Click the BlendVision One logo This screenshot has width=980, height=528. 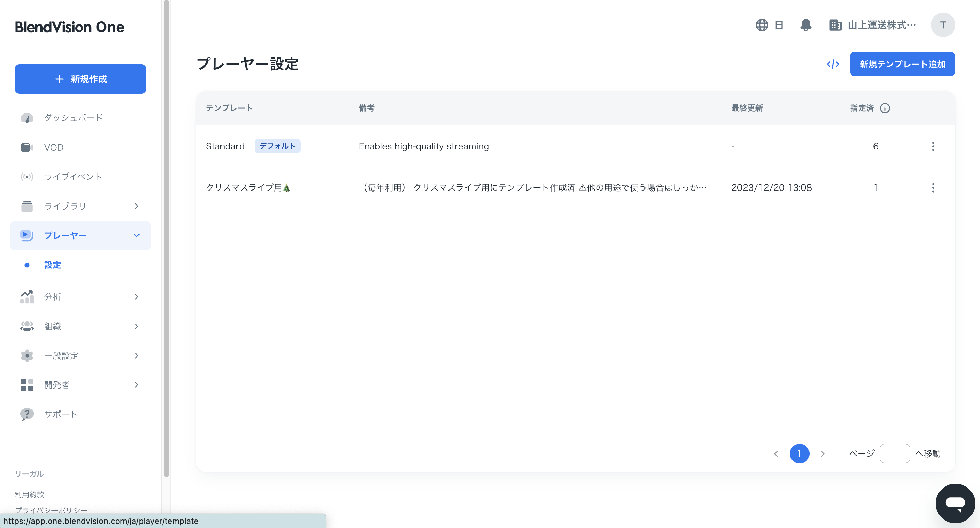70,27
